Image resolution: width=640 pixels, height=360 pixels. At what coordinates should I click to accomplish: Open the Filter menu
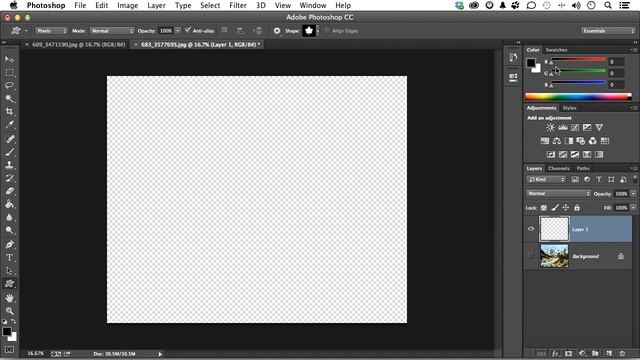238,5
